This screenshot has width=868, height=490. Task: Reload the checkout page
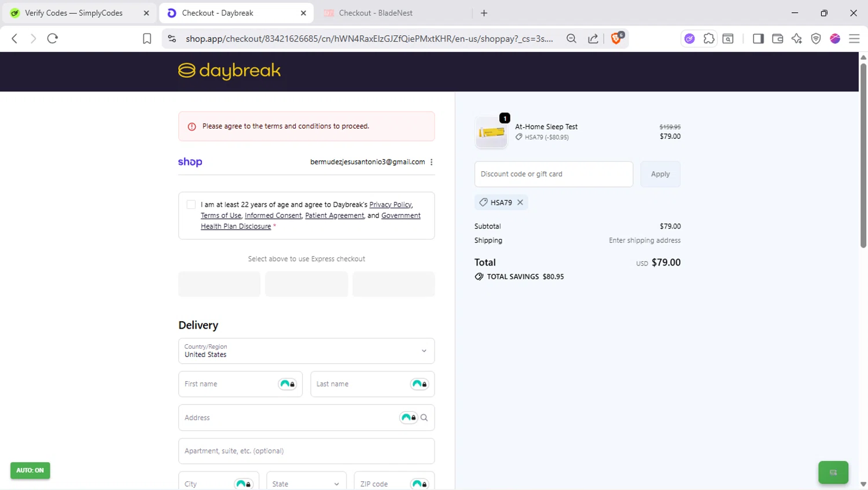[53, 39]
